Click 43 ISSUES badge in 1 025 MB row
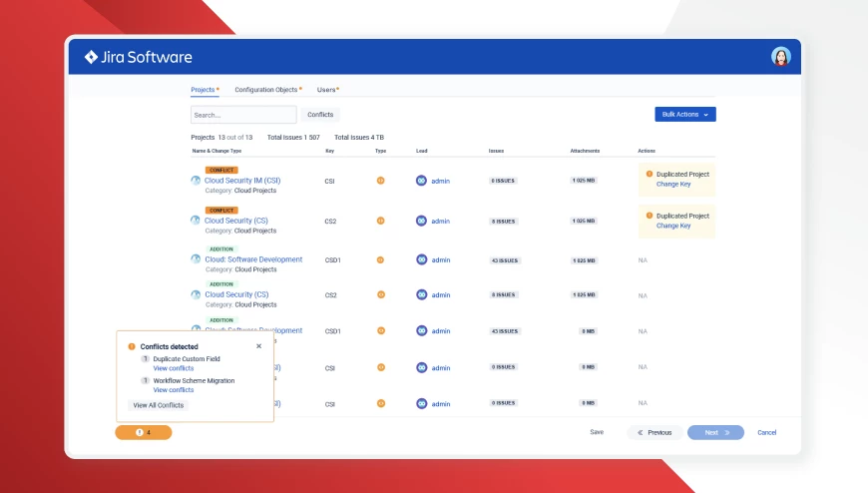This screenshot has width=868, height=493. (x=505, y=260)
